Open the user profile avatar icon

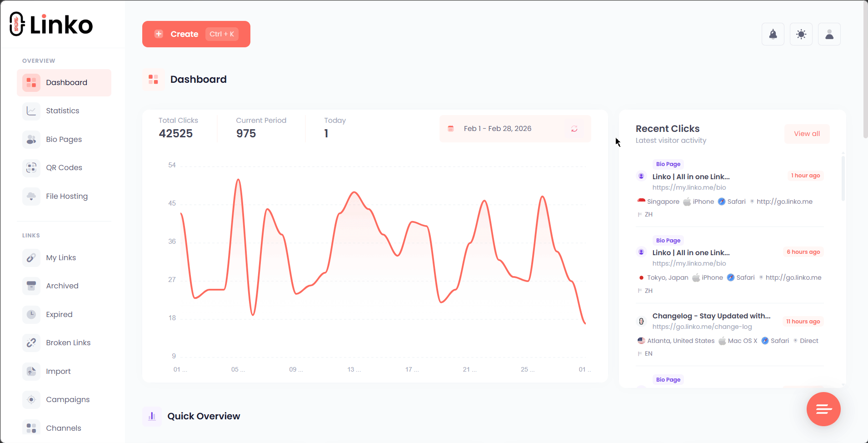pyautogui.click(x=829, y=34)
